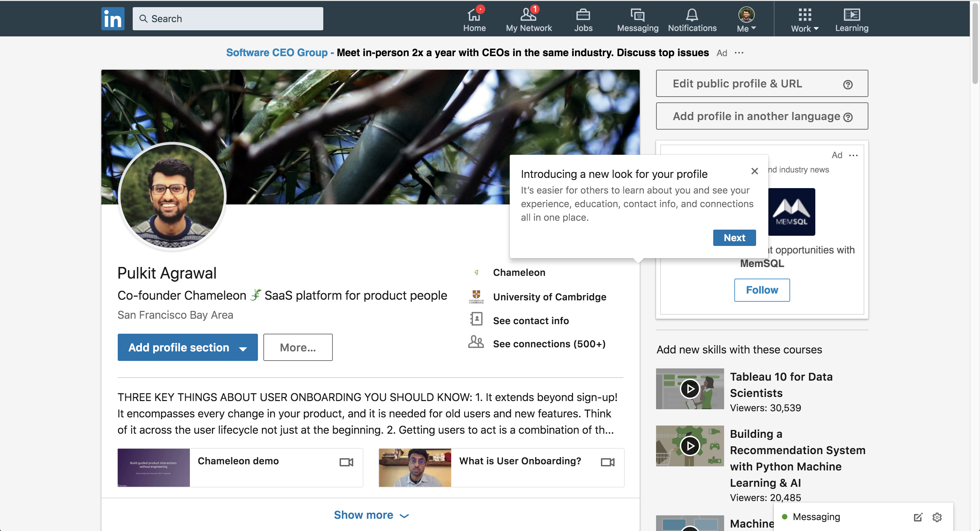980x531 pixels.
Task: Click the LinkedIn search input field
Action: (x=228, y=18)
